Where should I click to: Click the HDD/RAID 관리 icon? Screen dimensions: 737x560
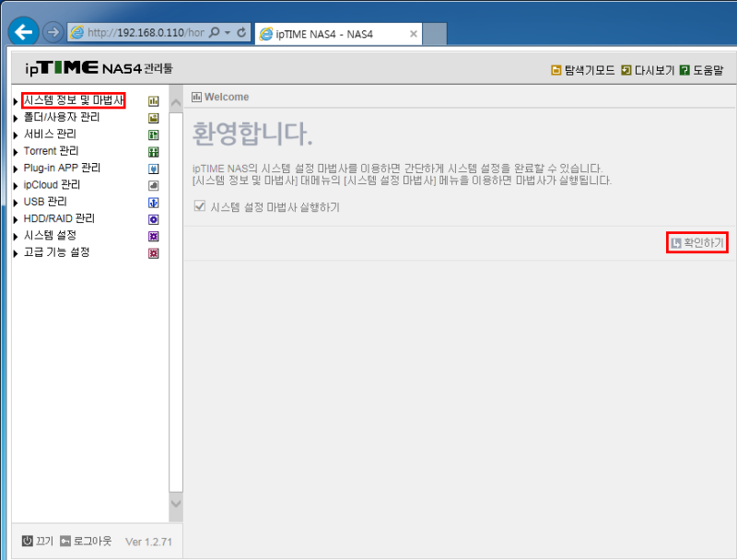tap(153, 217)
